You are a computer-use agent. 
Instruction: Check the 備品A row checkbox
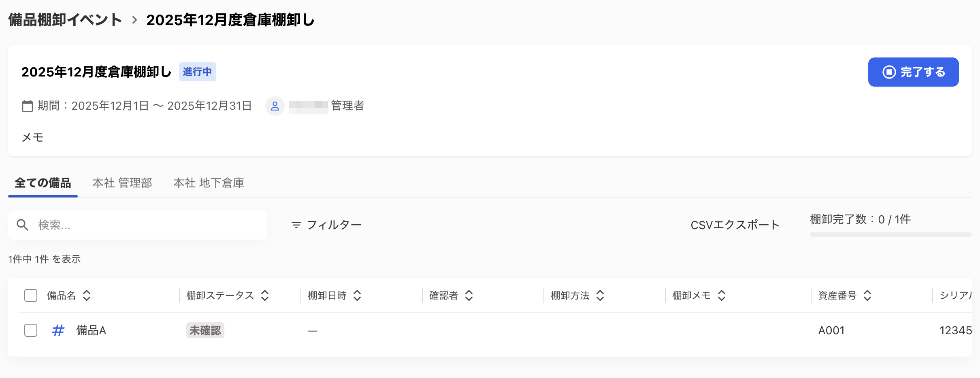click(x=30, y=330)
